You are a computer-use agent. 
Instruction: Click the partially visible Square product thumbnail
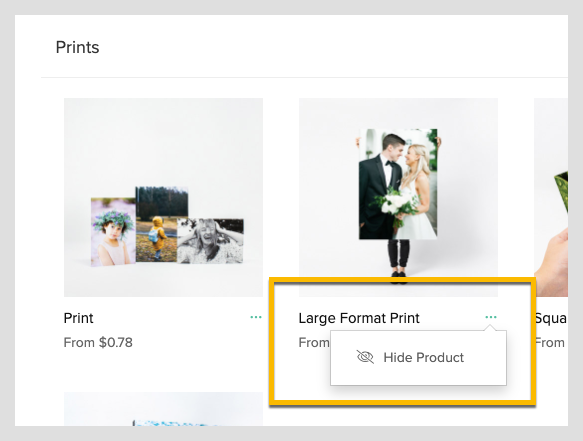click(x=551, y=197)
